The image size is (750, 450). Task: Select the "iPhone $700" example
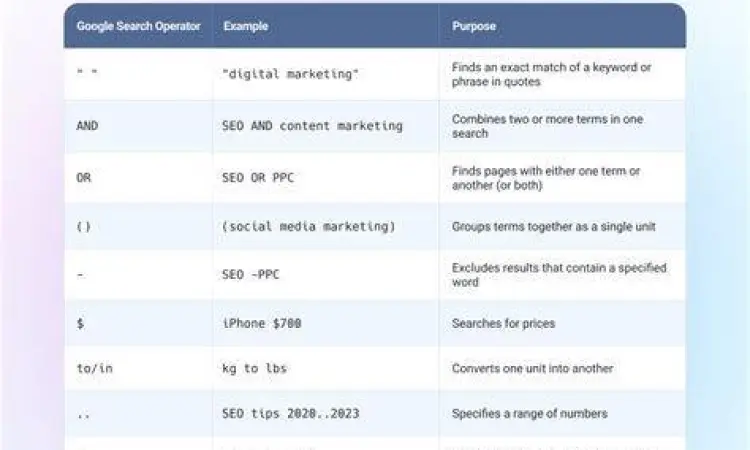click(x=261, y=323)
